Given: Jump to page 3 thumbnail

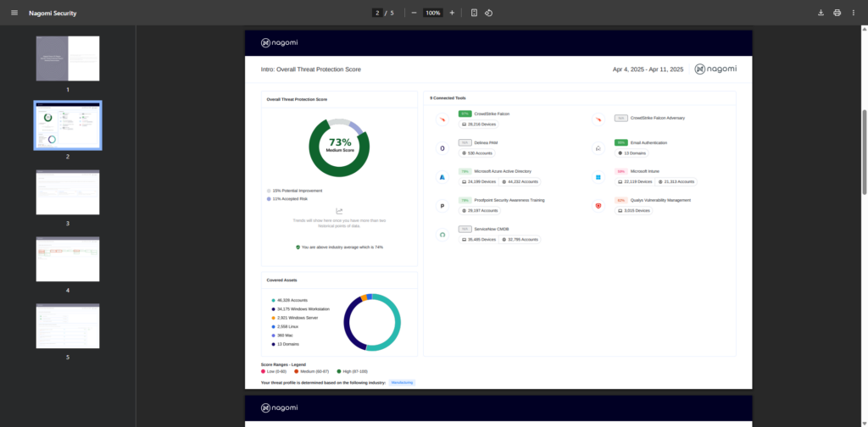Looking at the screenshot, I should tap(68, 192).
